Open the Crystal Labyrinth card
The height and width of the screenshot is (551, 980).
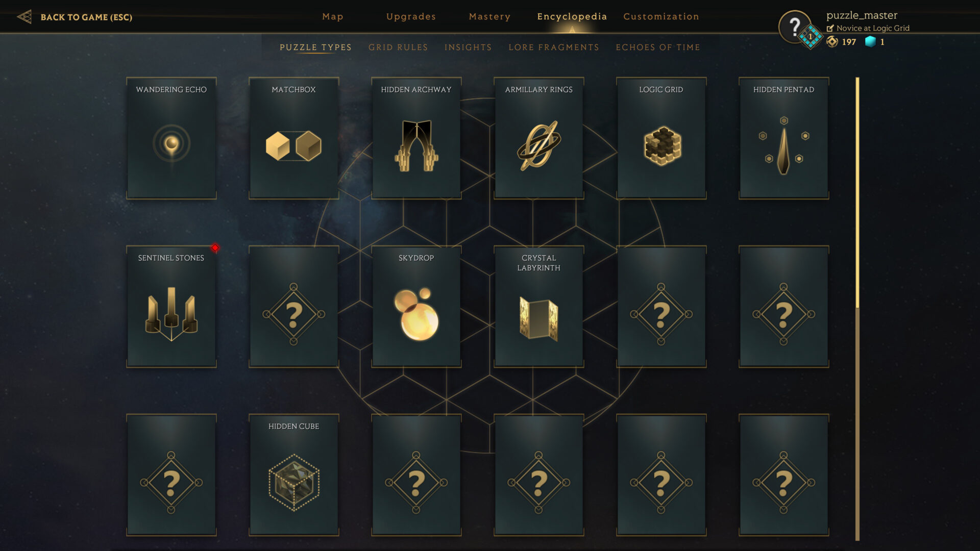pos(539,307)
